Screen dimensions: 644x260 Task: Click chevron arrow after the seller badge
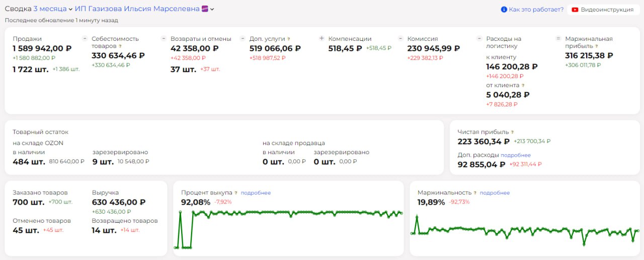coord(212,10)
